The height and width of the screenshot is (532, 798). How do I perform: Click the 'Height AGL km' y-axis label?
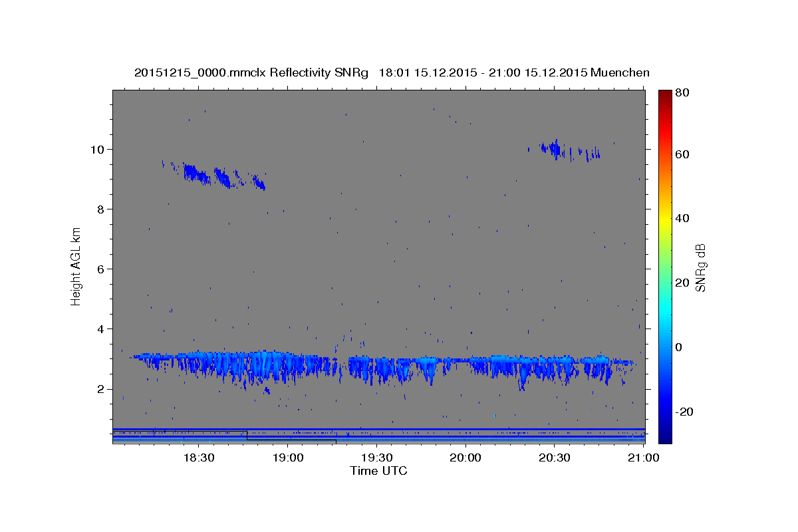click(76, 266)
